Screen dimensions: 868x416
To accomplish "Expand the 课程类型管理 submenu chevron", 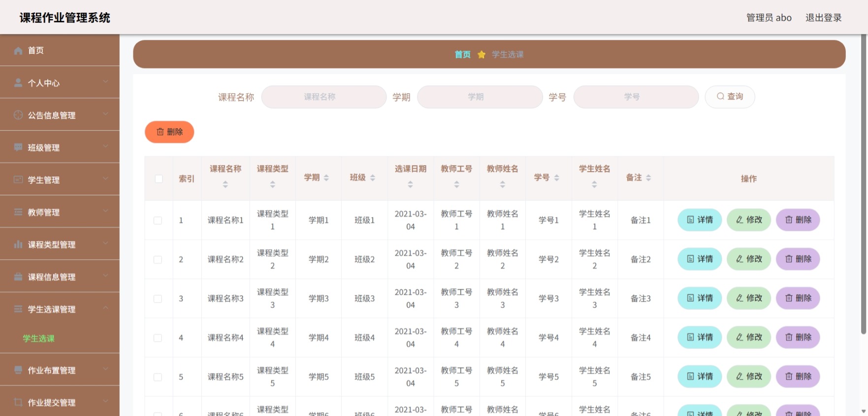I will [105, 243].
